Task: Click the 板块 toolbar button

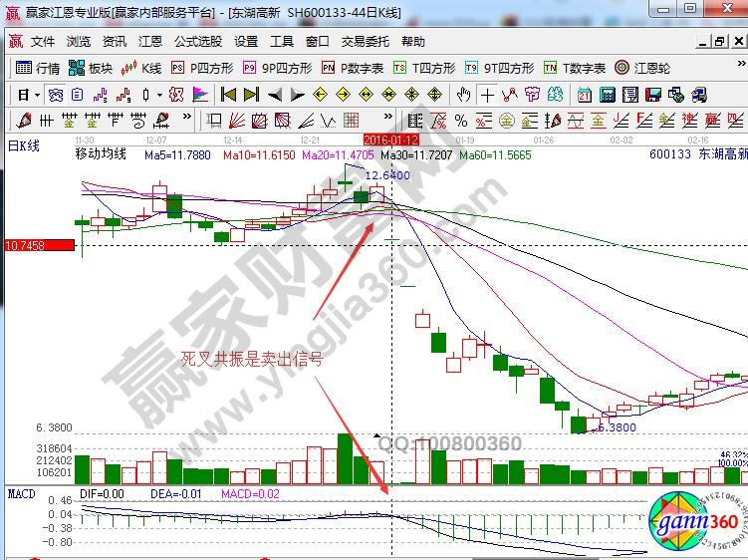Action: 91,69
